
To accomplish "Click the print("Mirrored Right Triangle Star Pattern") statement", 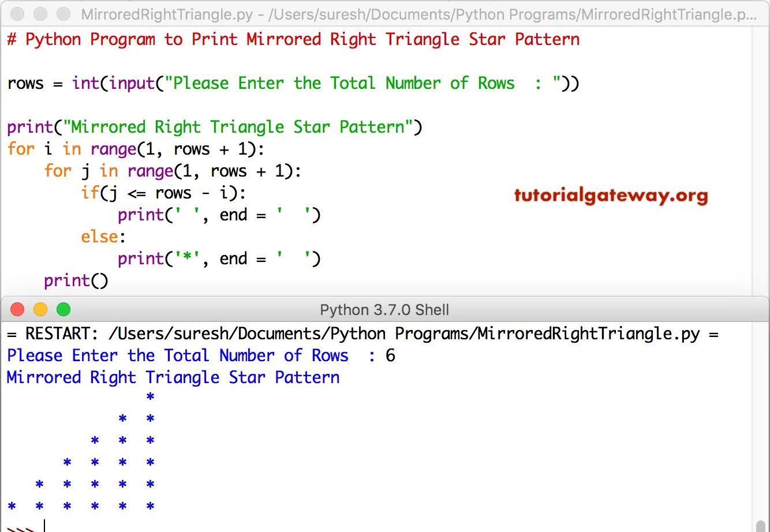I will tap(215, 127).
